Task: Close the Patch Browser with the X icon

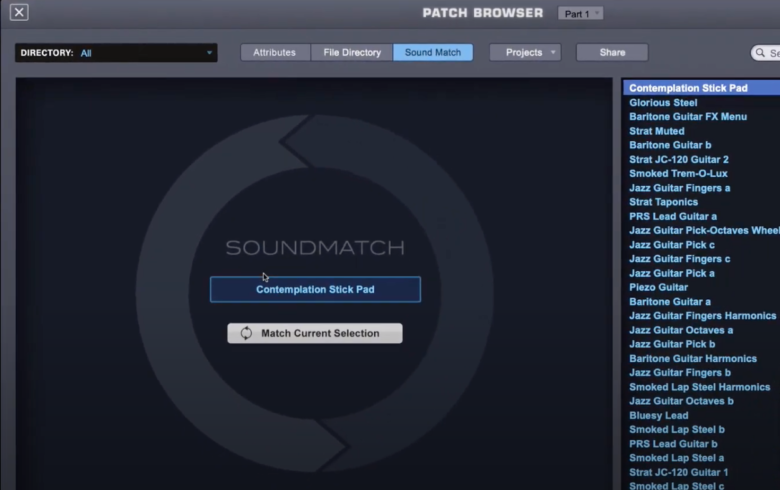Action: (x=19, y=12)
